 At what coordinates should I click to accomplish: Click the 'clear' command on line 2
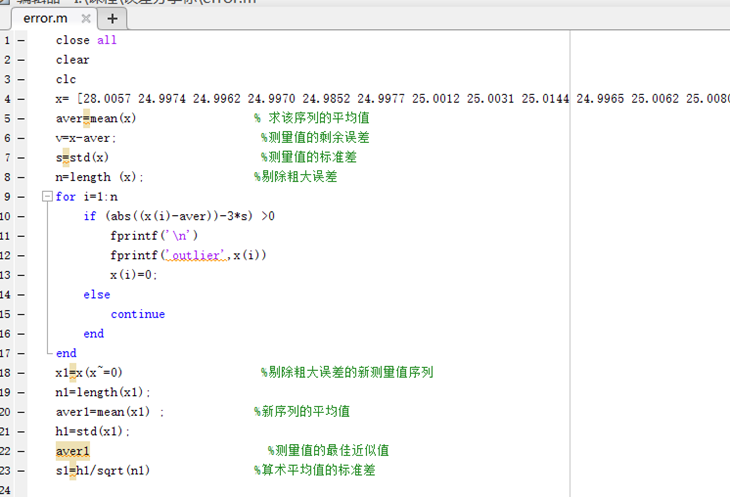point(72,60)
